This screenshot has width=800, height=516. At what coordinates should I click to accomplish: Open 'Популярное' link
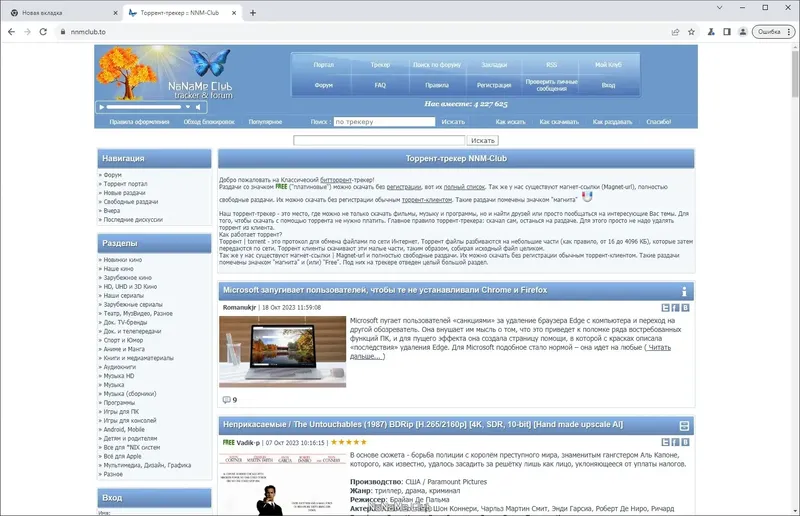(265, 122)
